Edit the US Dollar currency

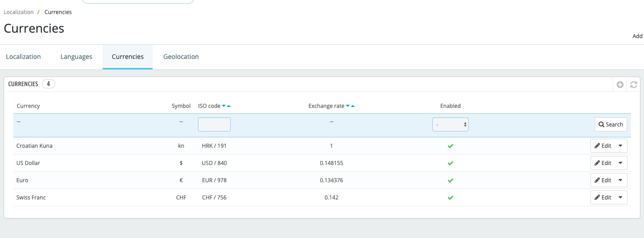[603, 163]
